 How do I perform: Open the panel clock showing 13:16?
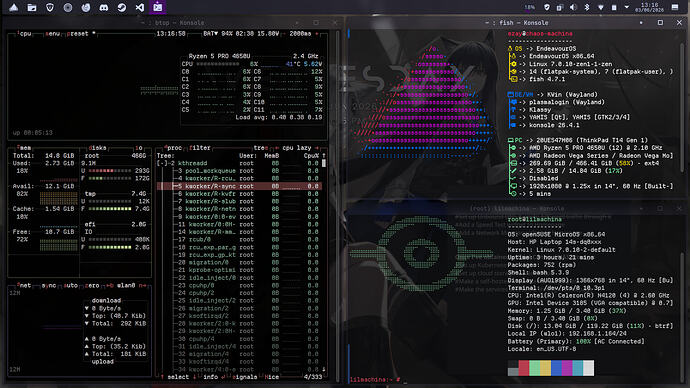click(649, 7)
